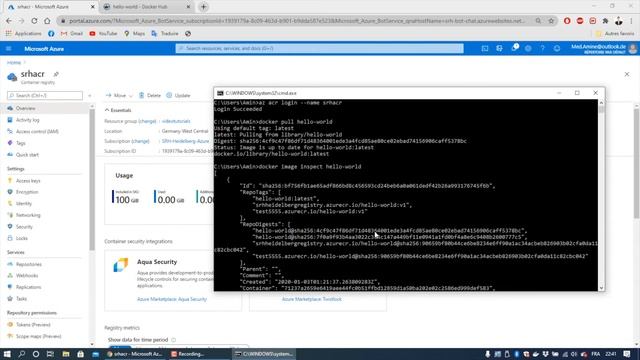The width and height of the screenshot is (640, 360).
Task: Open a new browser tab
Action: [203, 7]
